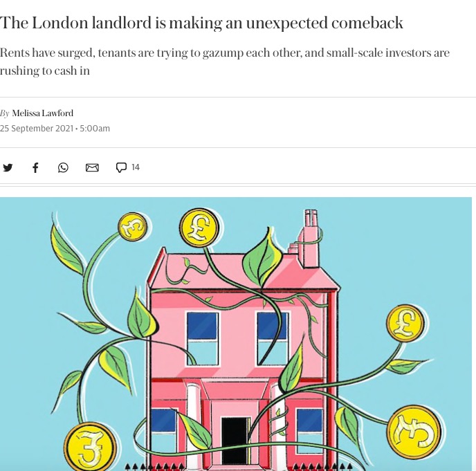This screenshot has width=476, height=471.
Task: Click the 'Rents have surged' subheading text
Action: (225, 62)
